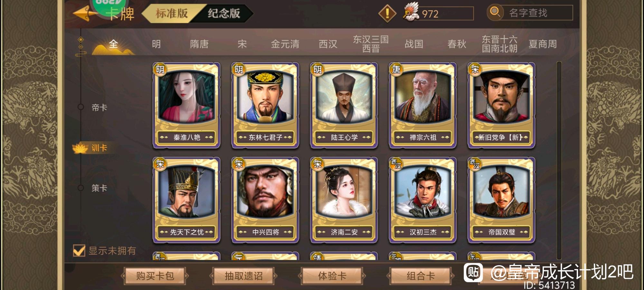The width and height of the screenshot is (644, 290).
Task: Switch to 标准版 edition toggle
Action: tap(172, 14)
